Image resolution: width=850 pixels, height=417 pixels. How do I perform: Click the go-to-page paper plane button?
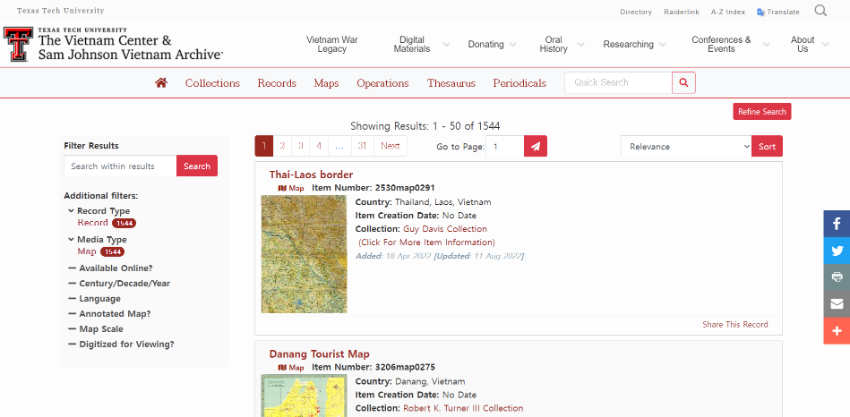[x=536, y=146]
